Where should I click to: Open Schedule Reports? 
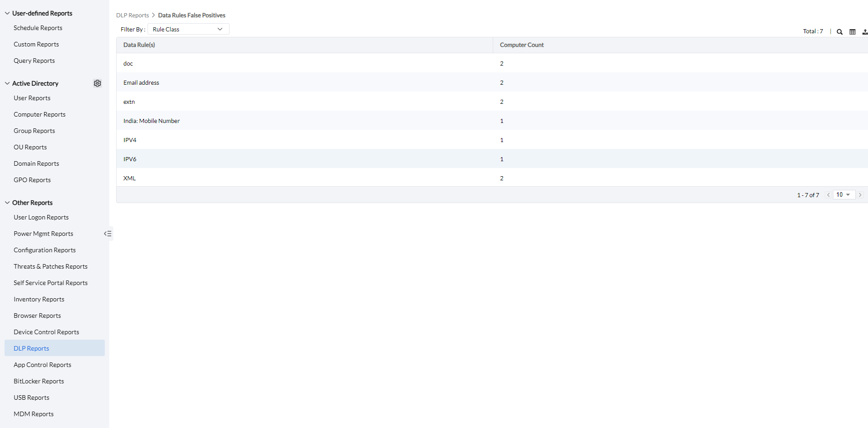38,28
